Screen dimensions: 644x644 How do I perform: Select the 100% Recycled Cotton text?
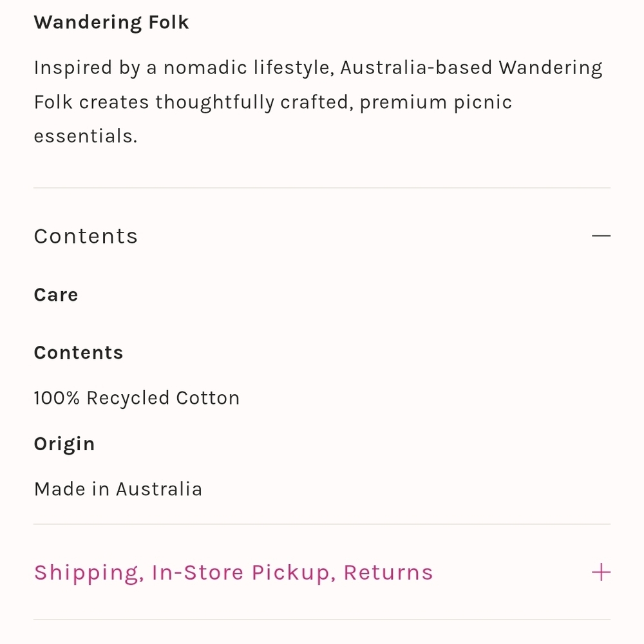click(137, 398)
